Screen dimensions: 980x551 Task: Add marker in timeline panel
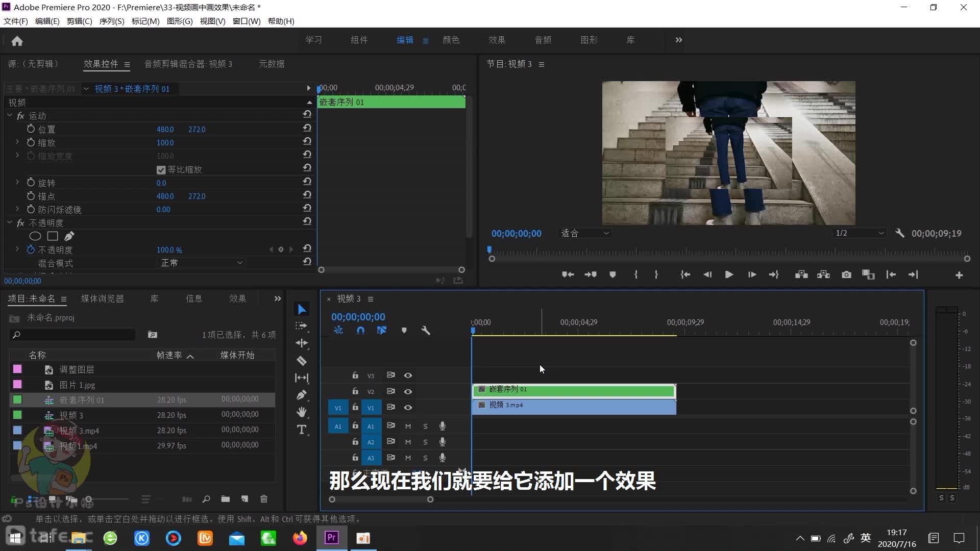pyautogui.click(x=404, y=331)
